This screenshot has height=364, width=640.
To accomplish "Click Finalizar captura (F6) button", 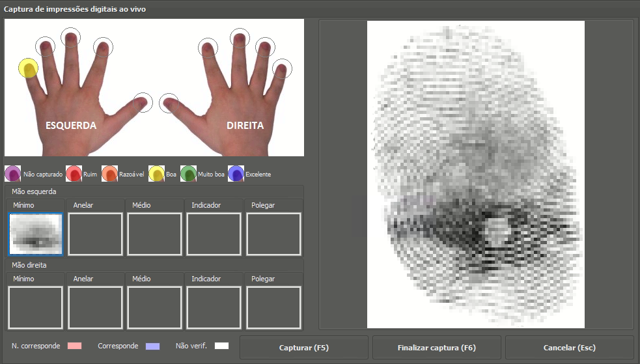I will point(437,348).
